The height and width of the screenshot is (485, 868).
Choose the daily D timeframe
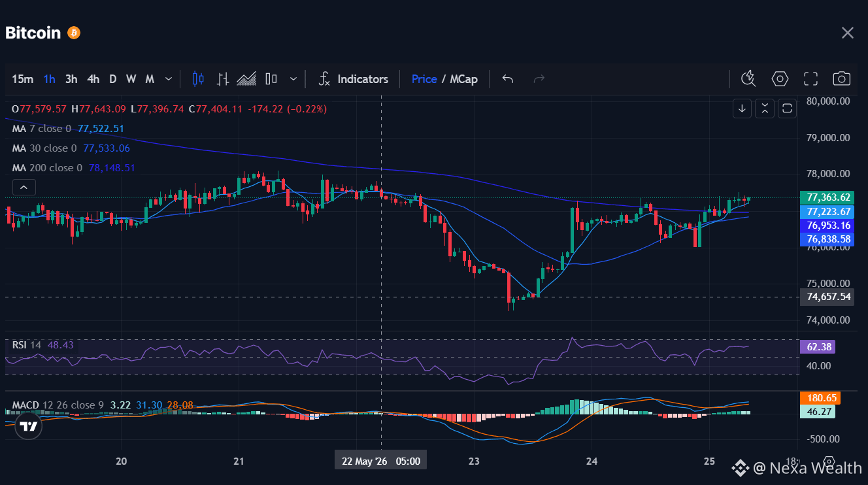pos(112,79)
